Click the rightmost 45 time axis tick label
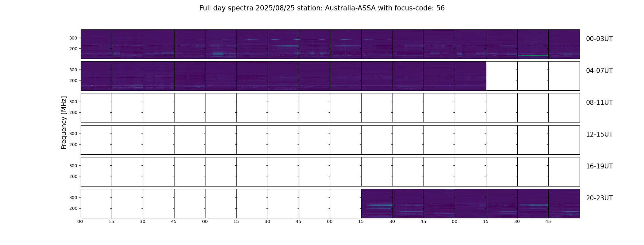The image size is (644, 245). [x=548, y=222]
